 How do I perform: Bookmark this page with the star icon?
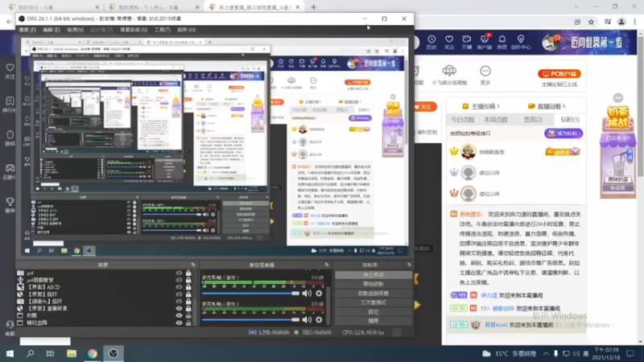tap(591, 22)
